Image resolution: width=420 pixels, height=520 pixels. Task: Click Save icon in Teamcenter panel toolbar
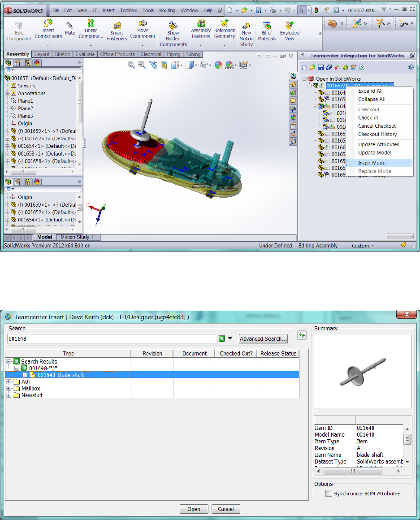pos(320,67)
